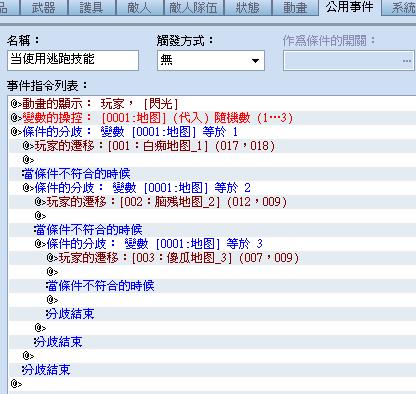Select the 動畫 tab

pyautogui.click(x=296, y=8)
